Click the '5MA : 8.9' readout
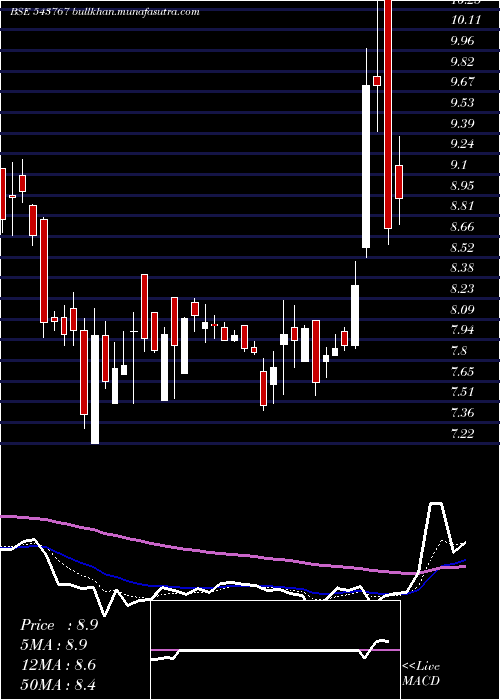 pyautogui.click(x=54, y=645)
